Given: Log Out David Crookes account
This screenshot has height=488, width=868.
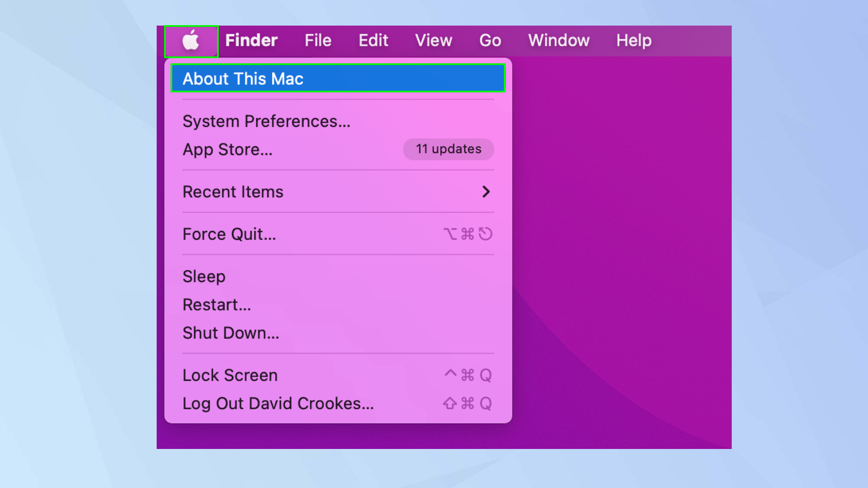Looking at the screenshot, I should coord(278,403).
